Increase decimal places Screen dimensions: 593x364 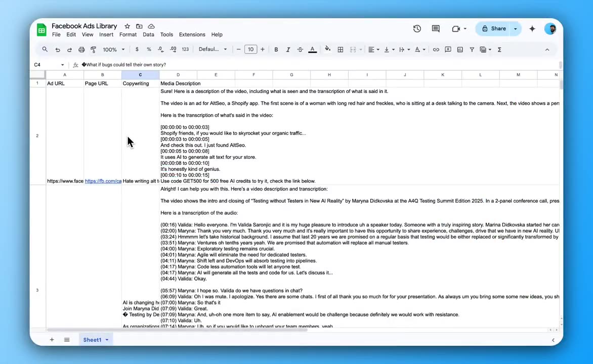[173, 50]
